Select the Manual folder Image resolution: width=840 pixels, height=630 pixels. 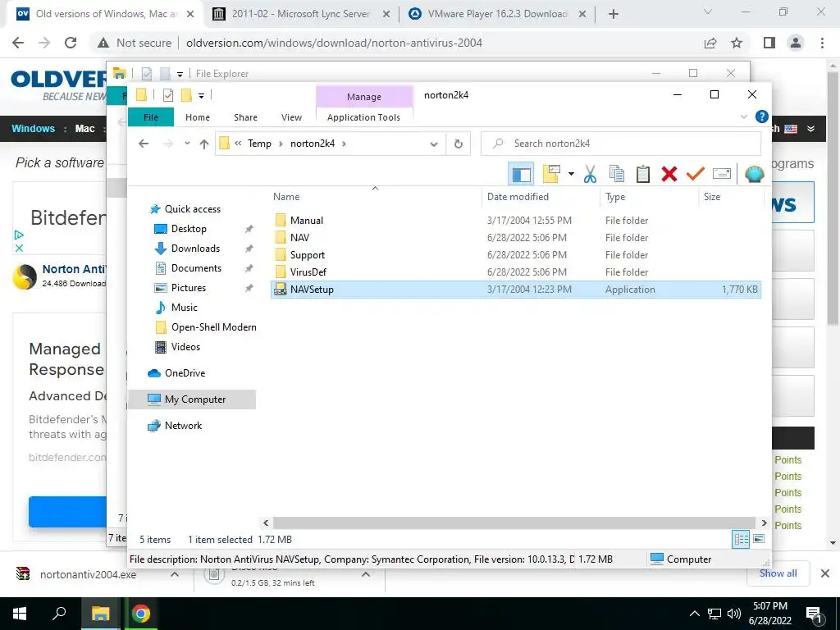click(307, 220)
